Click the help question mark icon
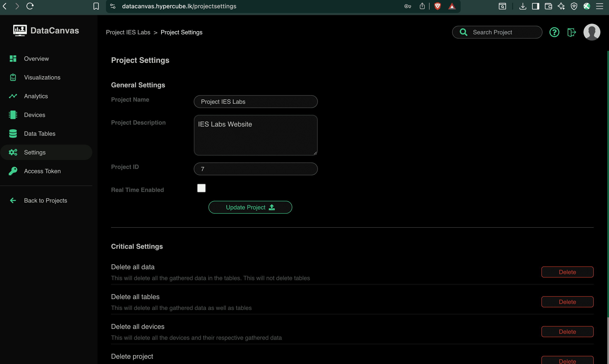The image size is (609, 364). tap(554, 32)
